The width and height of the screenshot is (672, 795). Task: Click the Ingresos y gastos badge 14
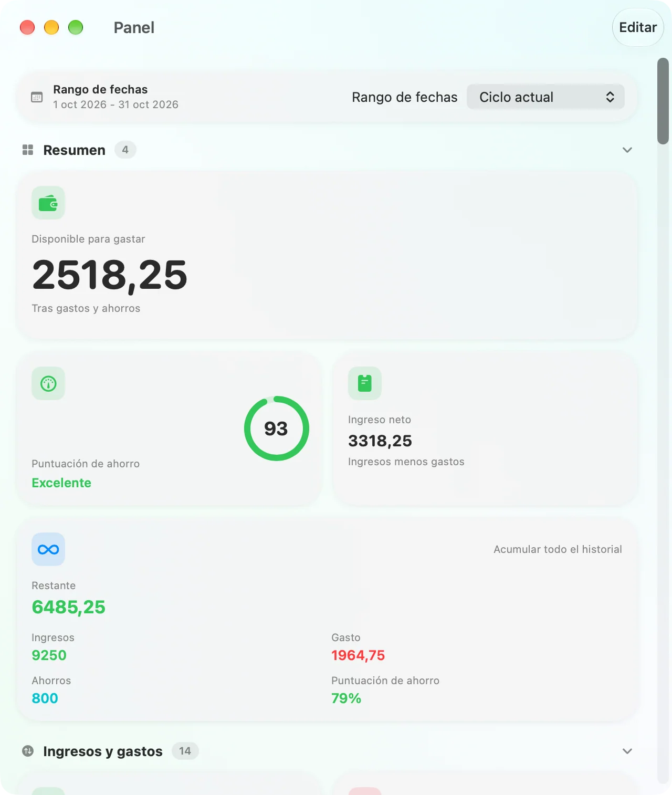[x=185, y=751]
